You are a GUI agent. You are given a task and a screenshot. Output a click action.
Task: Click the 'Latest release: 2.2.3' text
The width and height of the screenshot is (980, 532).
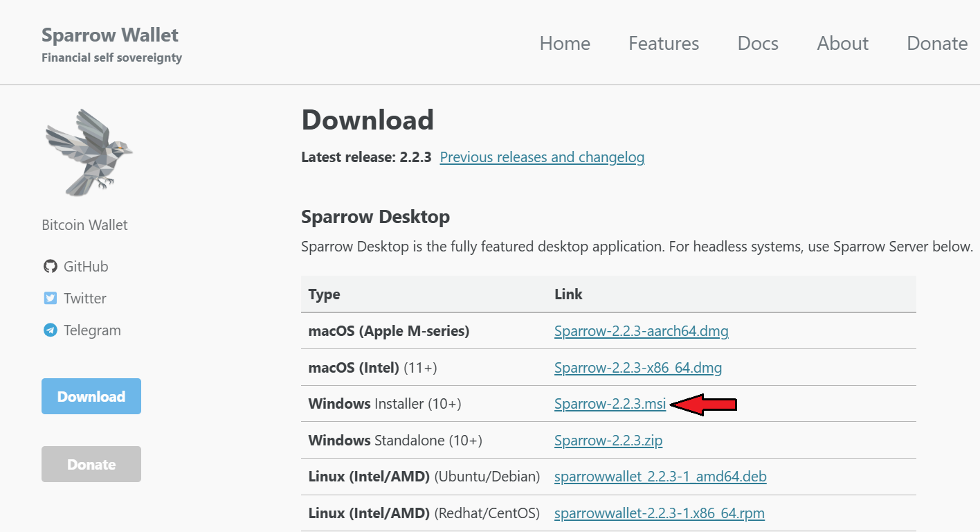click(x=366, y=157)
